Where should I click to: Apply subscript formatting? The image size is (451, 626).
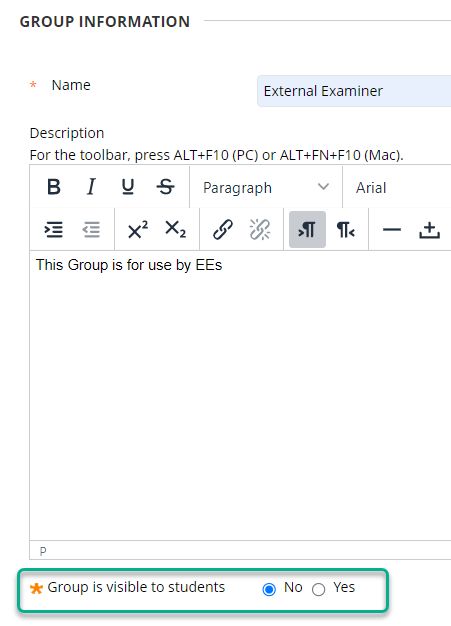[175, 230]
